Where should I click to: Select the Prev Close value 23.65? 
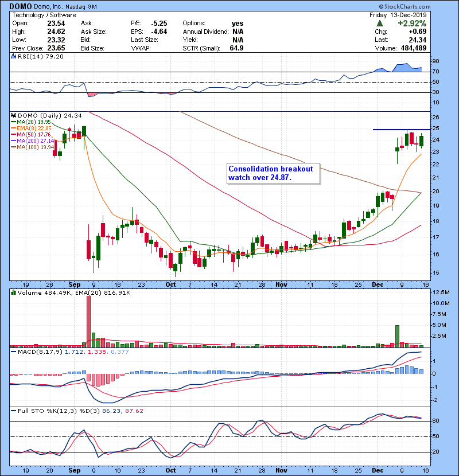(56, 48)
